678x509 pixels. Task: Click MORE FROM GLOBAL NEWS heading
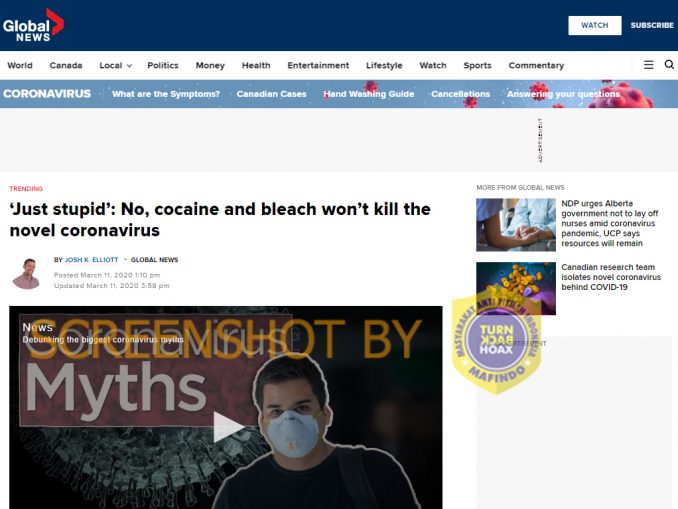tap(520, 187)
